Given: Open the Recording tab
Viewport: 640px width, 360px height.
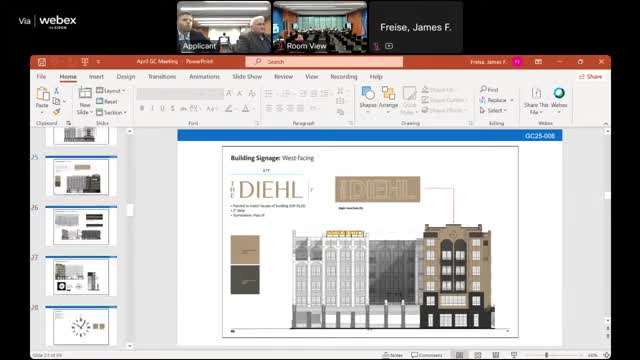Looking at the screenshot, I should pos(344,77).
